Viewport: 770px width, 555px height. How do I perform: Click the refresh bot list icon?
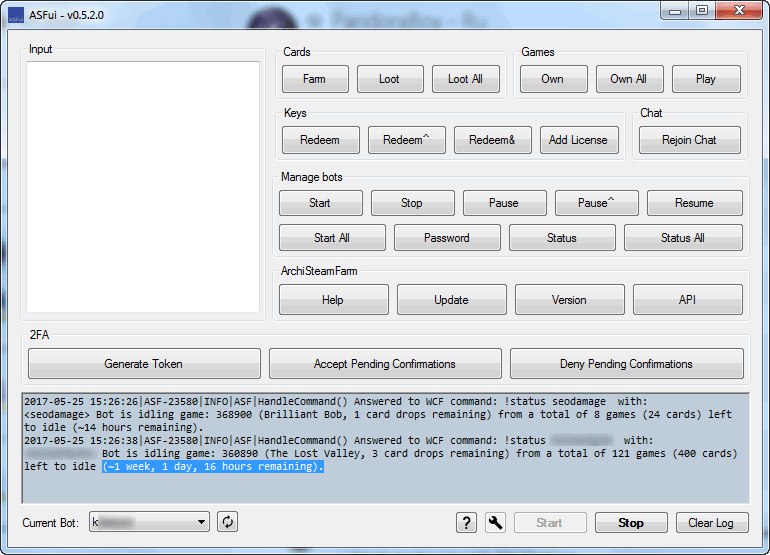[x=227, y=522]
